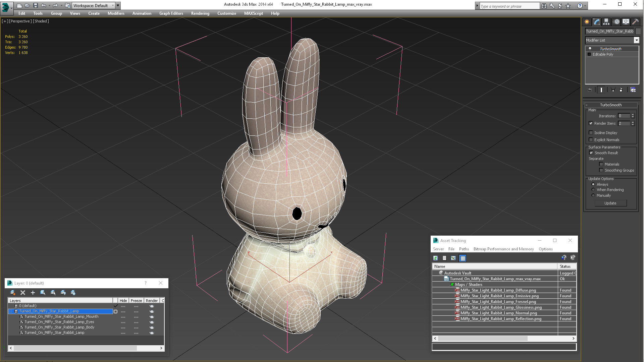Open Bitmap Performance and Memory menu

[503, 249]
